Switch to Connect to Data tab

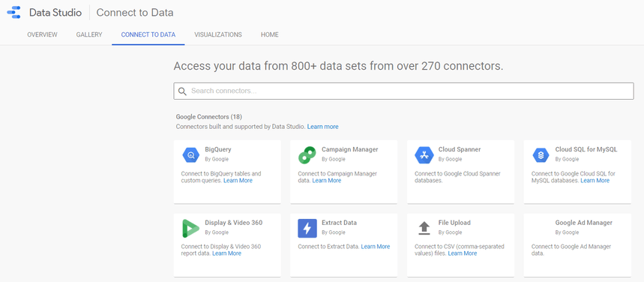(148, 34)
